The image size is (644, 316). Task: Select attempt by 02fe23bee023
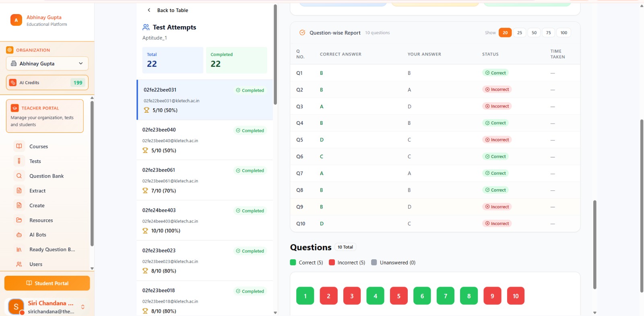coord(205,261)
